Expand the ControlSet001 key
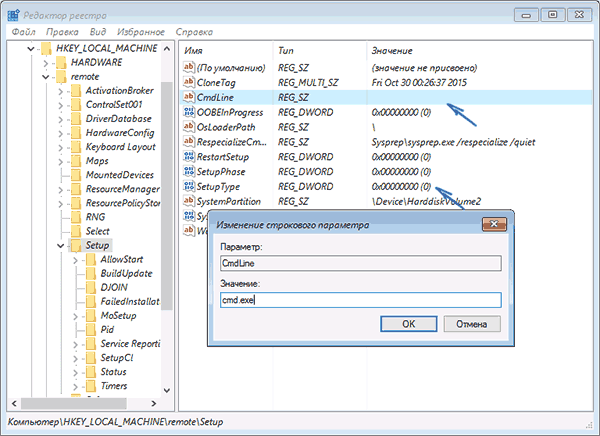The height and width of the screenshot is (436, 600). [x=60, y=105]
